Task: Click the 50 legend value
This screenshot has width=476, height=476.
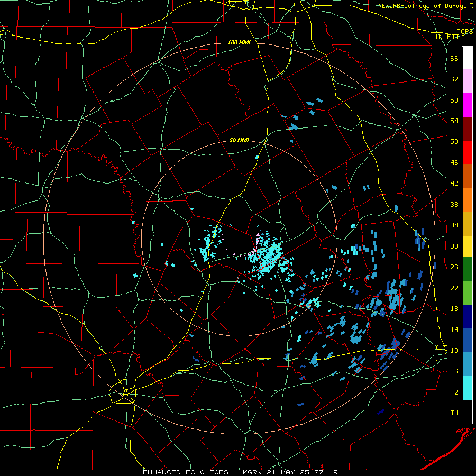Action: coord(454,142)
